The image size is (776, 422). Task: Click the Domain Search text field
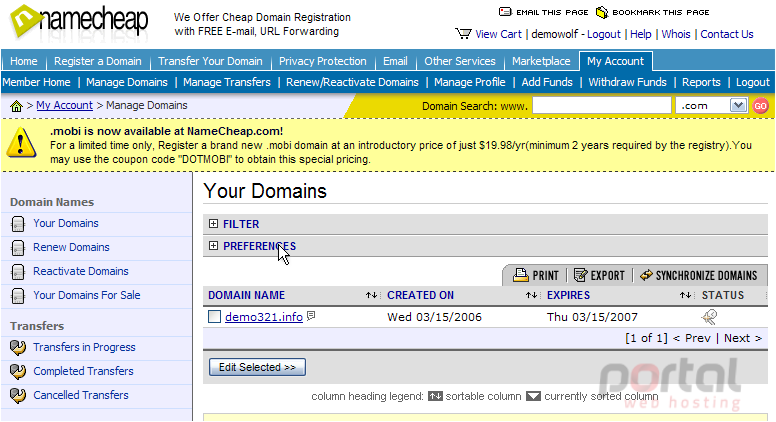[x=602, y=105]
